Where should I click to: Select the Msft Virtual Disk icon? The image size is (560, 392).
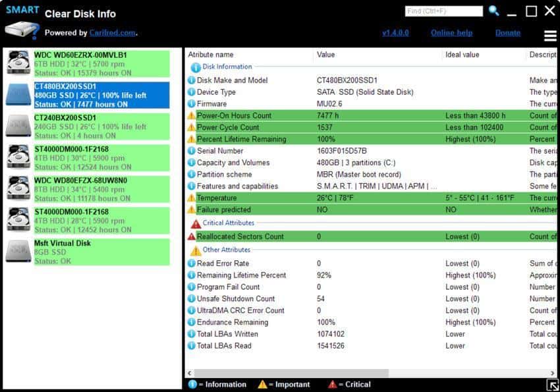point(18,251)
